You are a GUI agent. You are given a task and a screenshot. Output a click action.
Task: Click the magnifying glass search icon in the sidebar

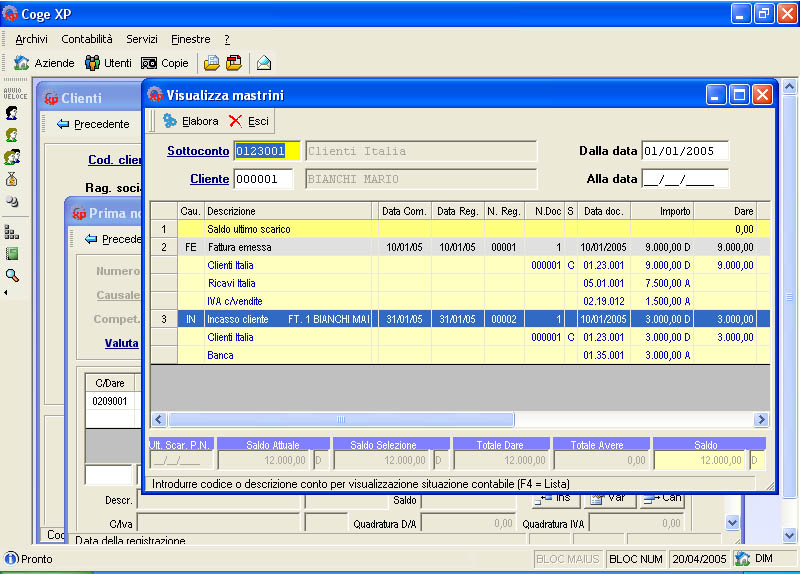(x=12, y=276)
